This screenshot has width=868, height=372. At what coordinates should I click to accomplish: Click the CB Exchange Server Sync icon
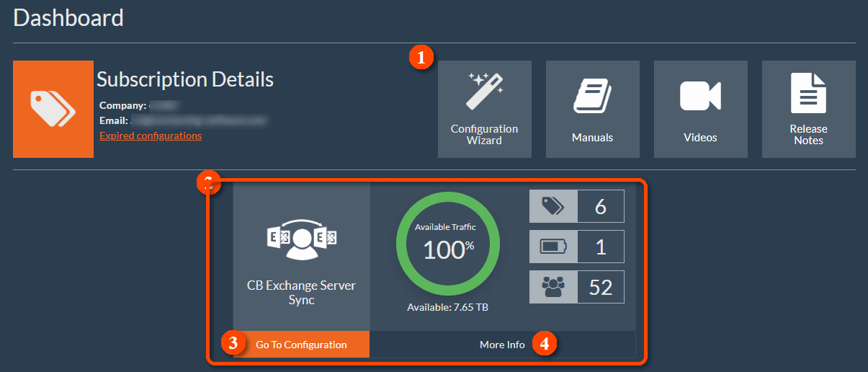coord(301,239)
